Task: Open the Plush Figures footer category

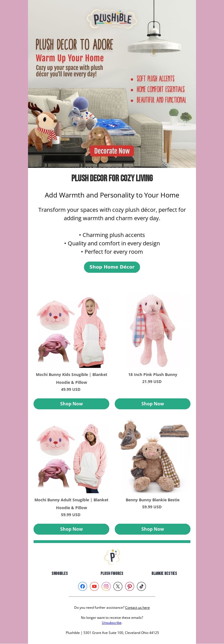Action: coord(112,573)
